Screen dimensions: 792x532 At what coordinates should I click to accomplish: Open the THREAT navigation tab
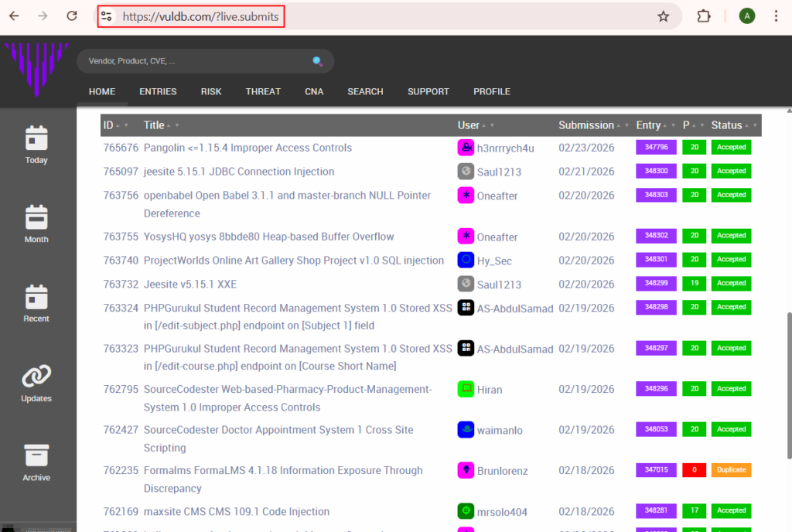(x=263, y=91)
